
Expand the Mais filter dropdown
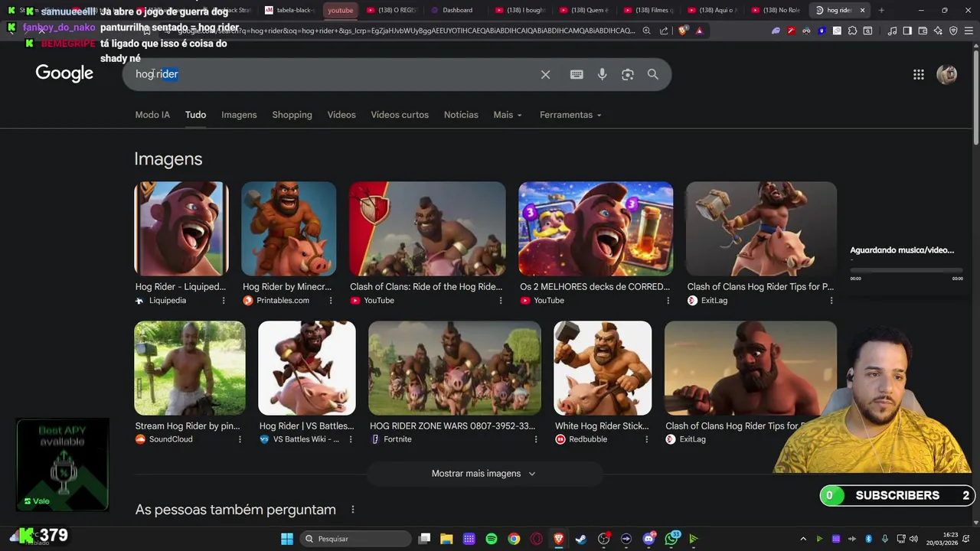(508, 115)
